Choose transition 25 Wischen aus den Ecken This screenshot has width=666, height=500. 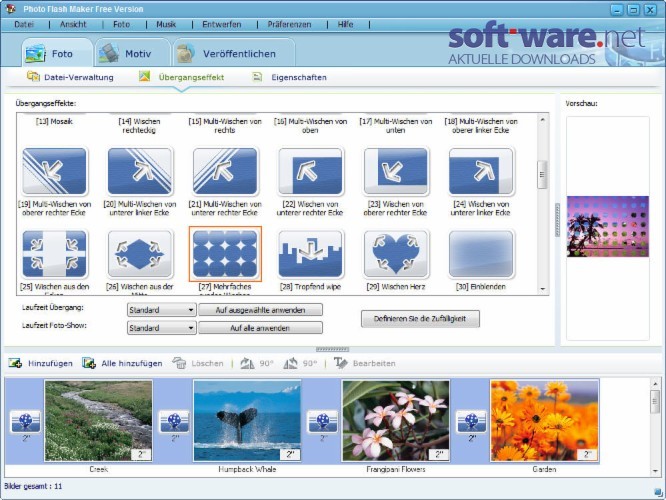click(x=54, y=254)
